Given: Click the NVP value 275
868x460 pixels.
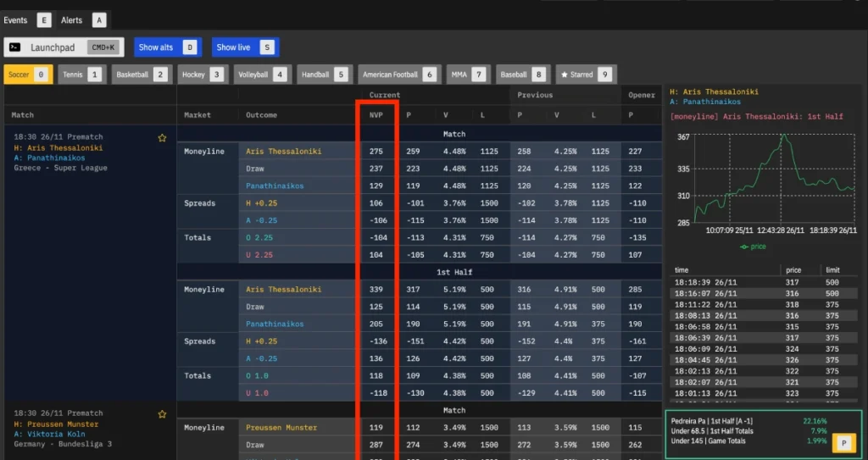Looking at the screenshot, I should 376,151.
